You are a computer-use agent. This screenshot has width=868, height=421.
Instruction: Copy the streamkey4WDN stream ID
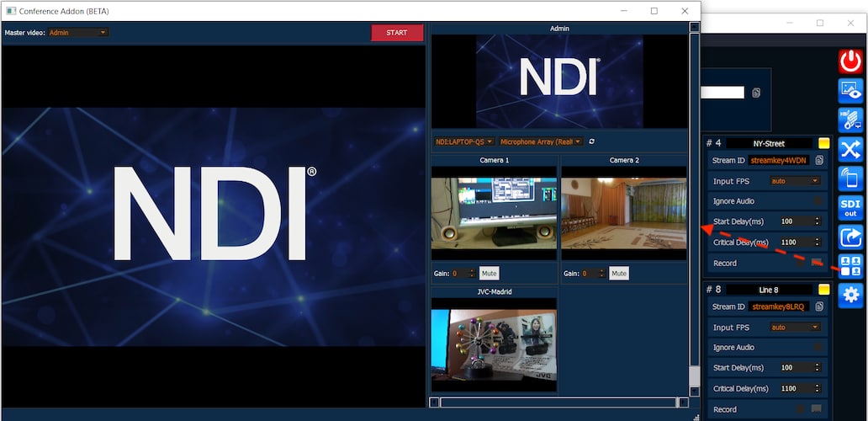[819, 161]
